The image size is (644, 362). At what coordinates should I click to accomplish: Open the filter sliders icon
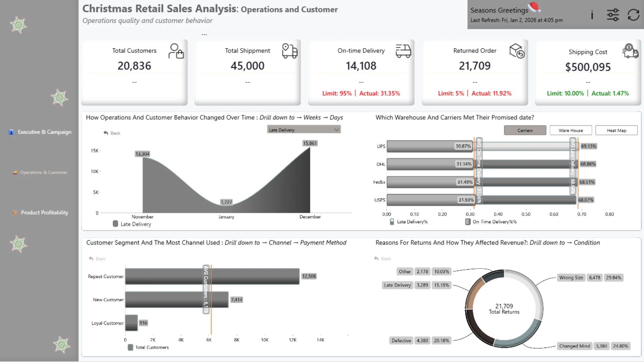coord(613,15)
